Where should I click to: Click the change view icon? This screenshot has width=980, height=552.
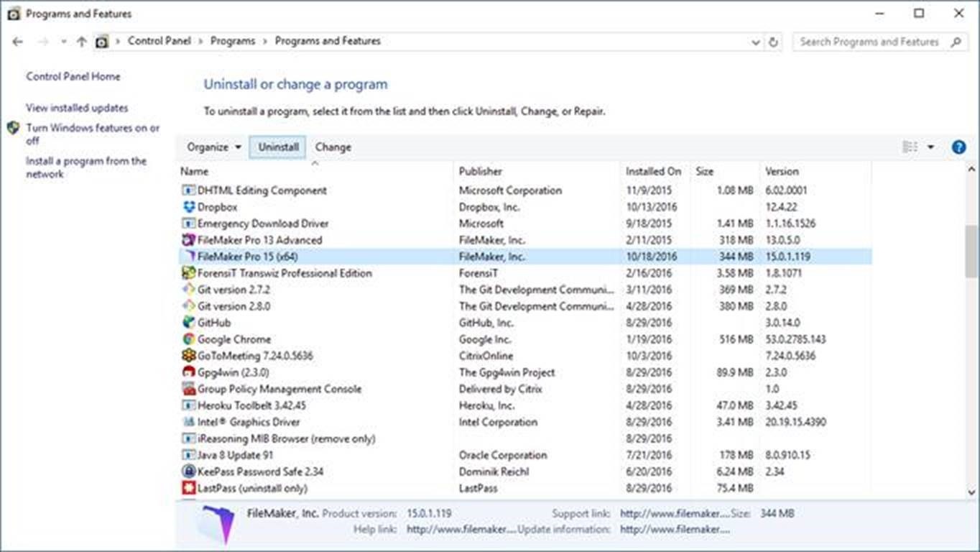[x=910, y=147]
